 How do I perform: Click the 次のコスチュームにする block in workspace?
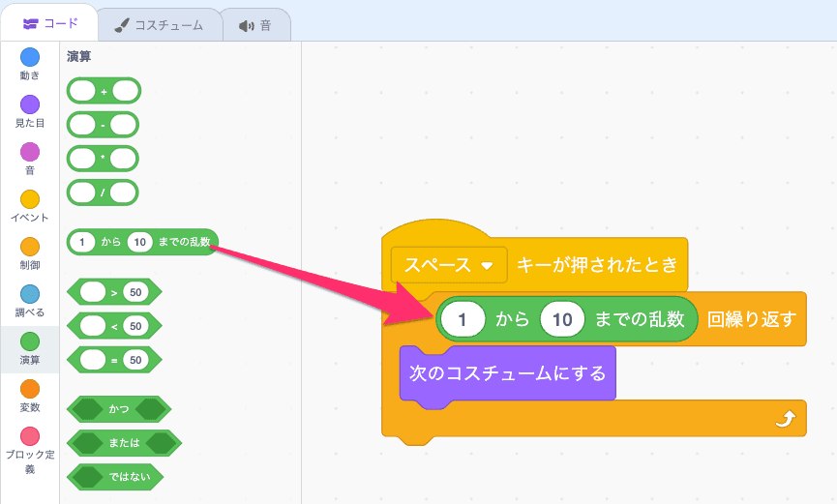point(508,373)
